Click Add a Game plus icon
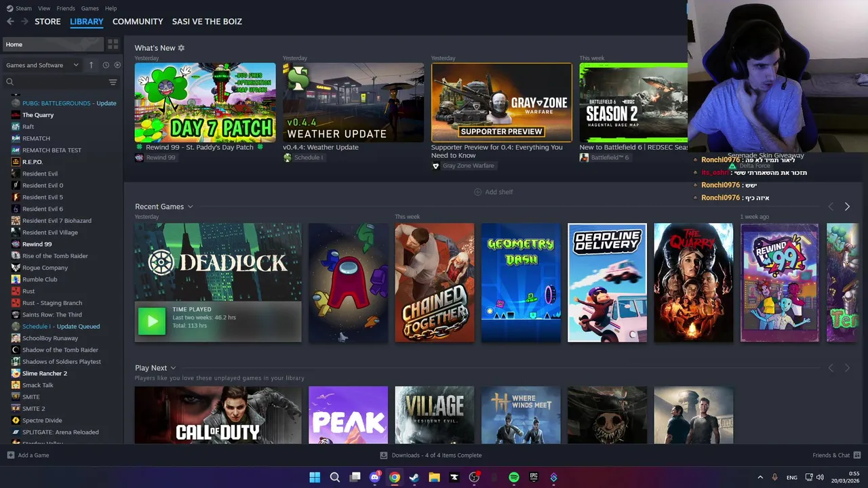Image resolution: width=868 pixels, height=488 pixels. click(x=10, y=455)
